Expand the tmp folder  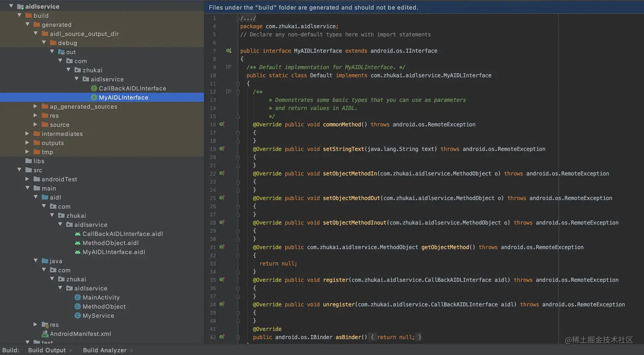pyautogui.click(x=28, y=152)
